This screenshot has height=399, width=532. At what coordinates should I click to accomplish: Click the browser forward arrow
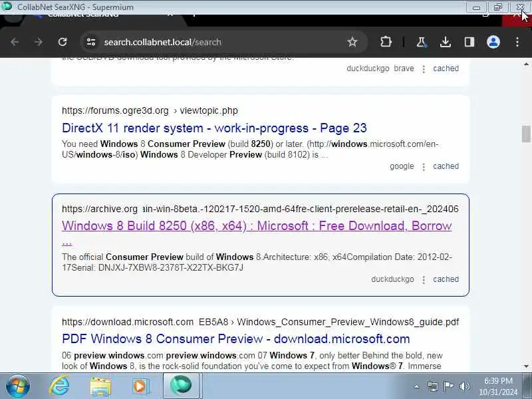[x=39, y=42]
